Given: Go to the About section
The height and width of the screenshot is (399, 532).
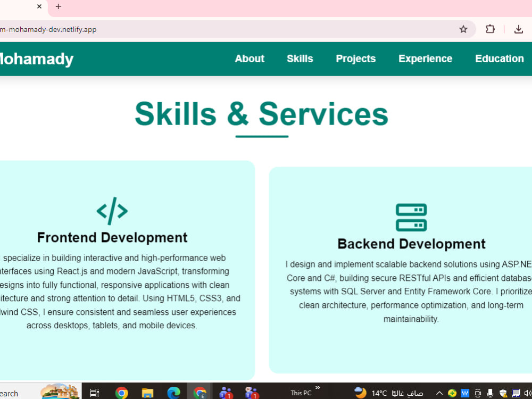Looking at the screenshot, I should [x=250, y=59].
